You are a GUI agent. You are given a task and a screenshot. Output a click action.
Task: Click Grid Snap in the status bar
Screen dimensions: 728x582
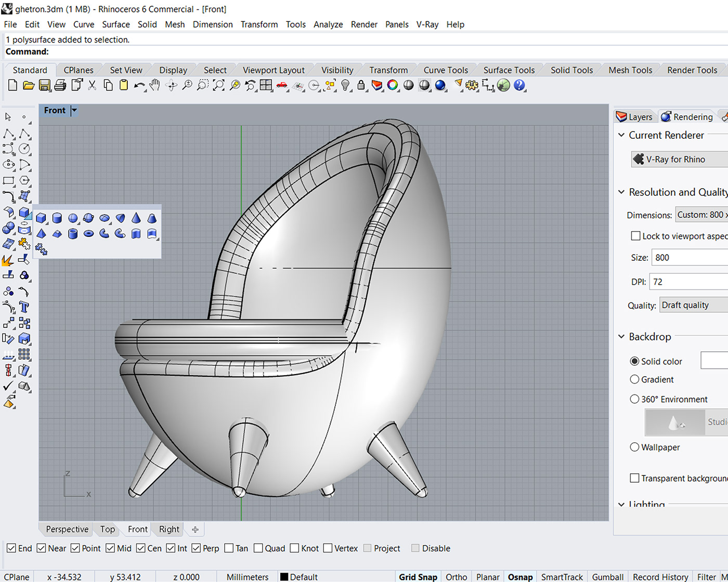point(418,576)
